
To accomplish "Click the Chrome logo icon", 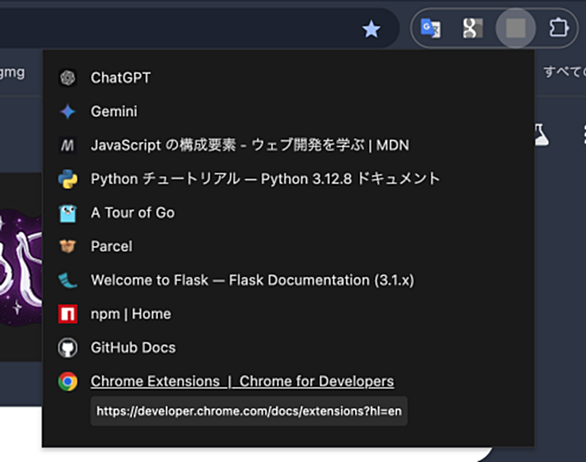I will pyautogui.click(x=68, y=381).
